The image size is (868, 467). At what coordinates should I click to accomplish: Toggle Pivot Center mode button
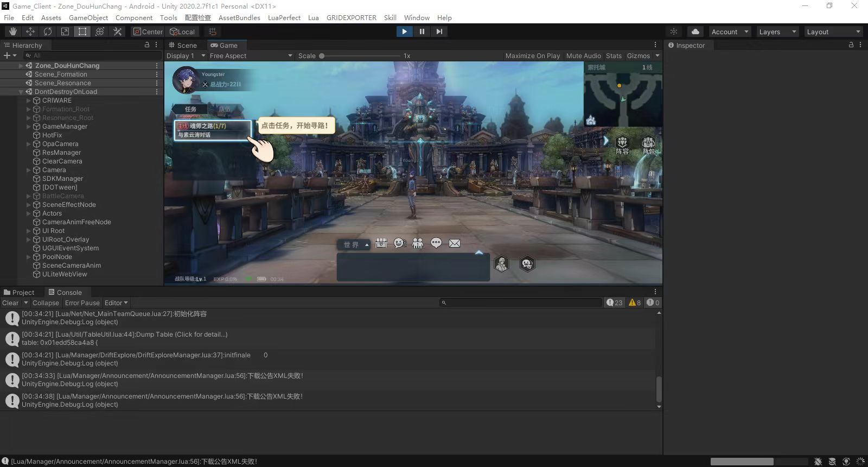pyautogui.click(x=148, y=31)
